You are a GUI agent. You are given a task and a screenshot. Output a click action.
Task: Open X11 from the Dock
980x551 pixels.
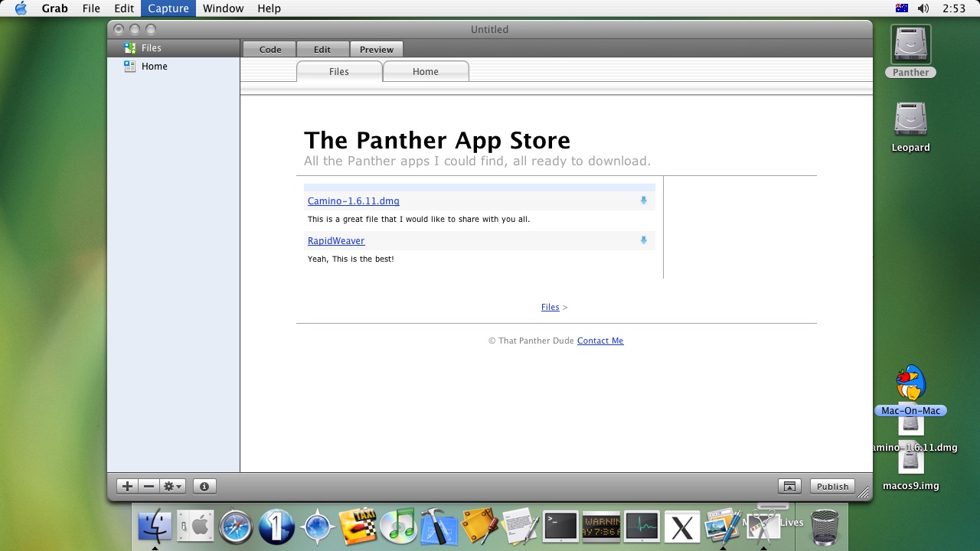[x=682, y=527]
